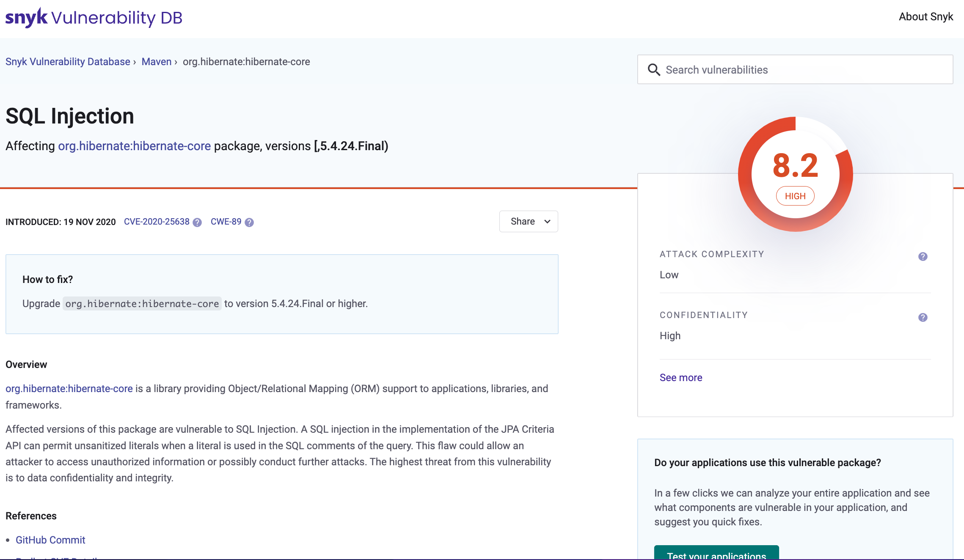Open org.hibernate:hibernate-core package page
The height and width of the screenshot is (560, 964).
pyautogui.click(x=135, y=146)
